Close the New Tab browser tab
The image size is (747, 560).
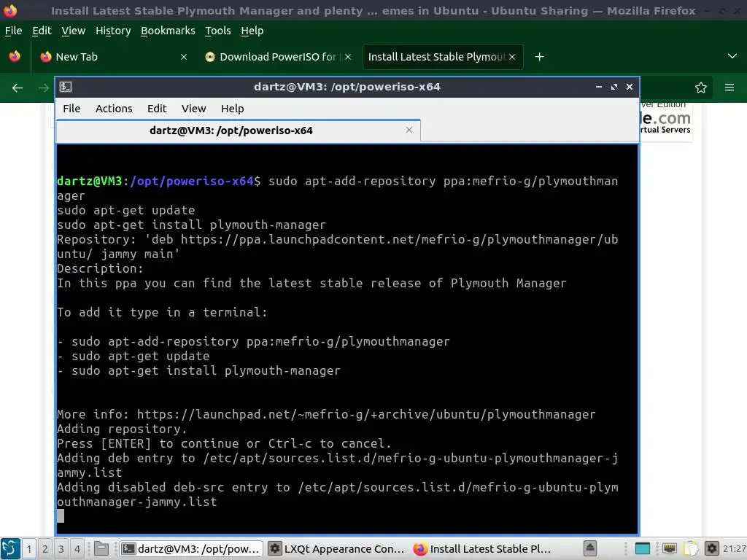pos(184,57)
